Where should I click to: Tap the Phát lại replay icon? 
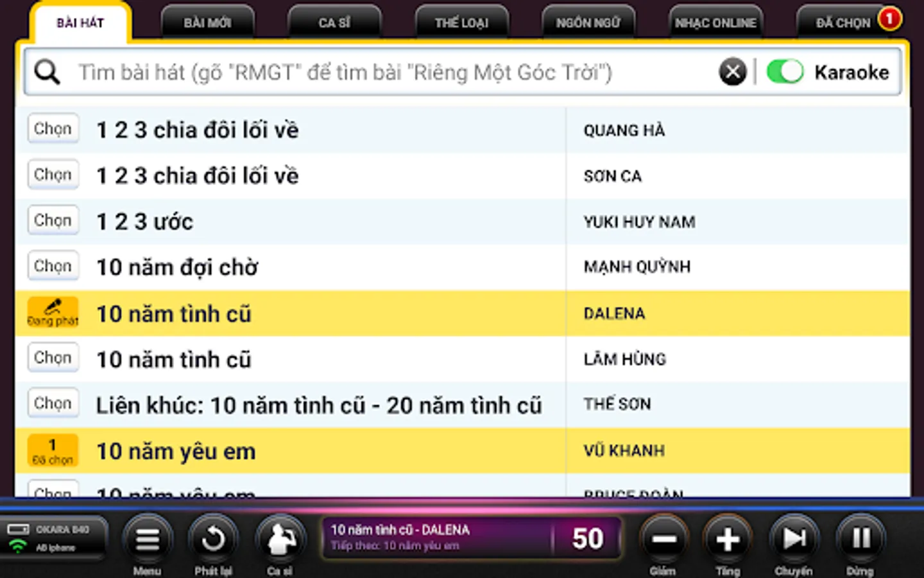coord(213,539)
